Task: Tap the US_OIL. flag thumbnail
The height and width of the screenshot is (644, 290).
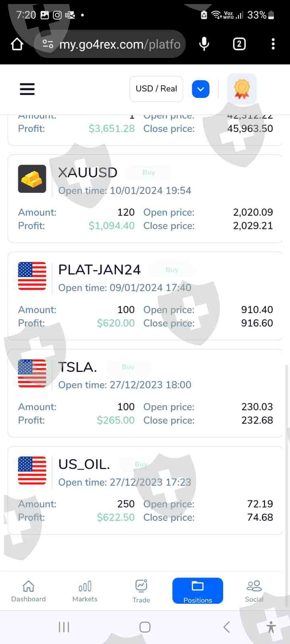Action: pos(32,471)
